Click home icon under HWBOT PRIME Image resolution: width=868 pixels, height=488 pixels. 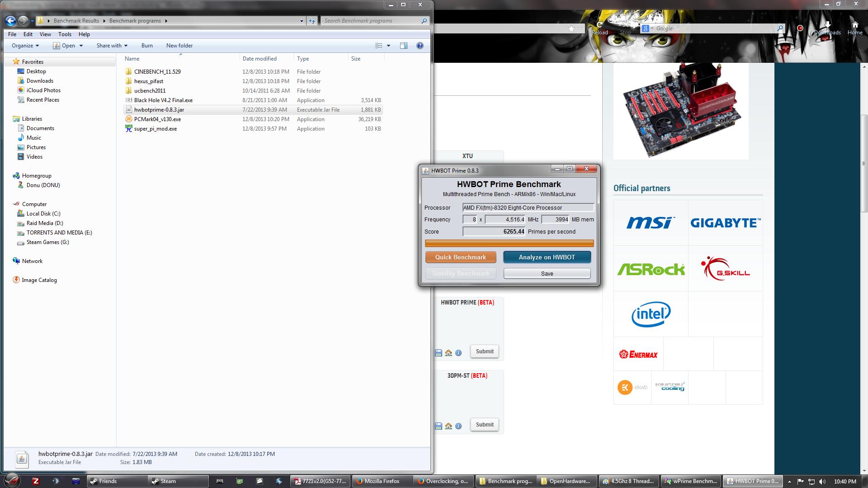448,353
